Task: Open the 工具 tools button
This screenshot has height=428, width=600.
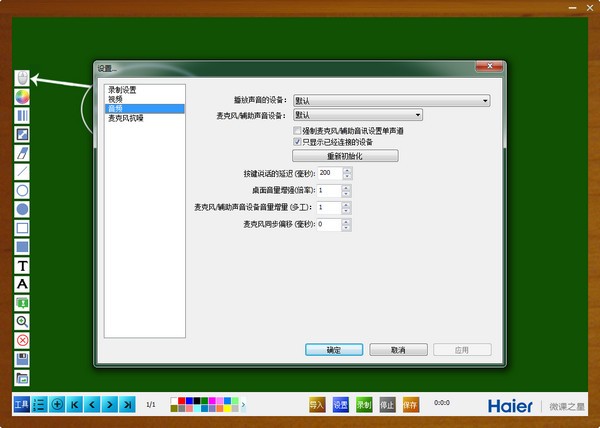Action: coord(21,404)
